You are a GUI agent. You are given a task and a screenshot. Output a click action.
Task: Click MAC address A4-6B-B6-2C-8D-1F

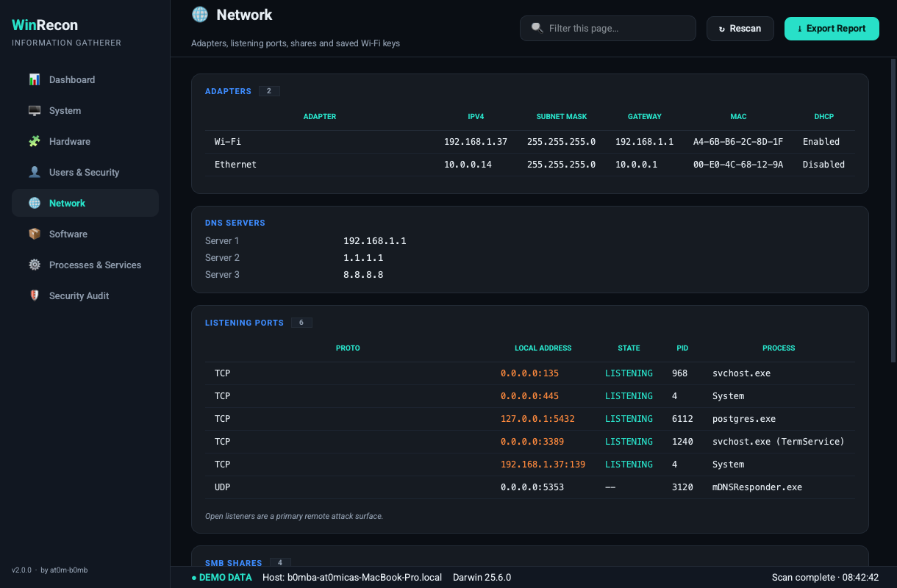(738, 142)
